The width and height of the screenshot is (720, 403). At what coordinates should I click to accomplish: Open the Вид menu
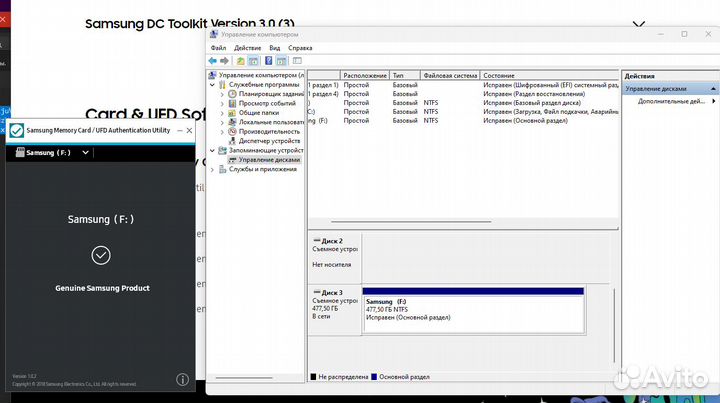[275, 48]
